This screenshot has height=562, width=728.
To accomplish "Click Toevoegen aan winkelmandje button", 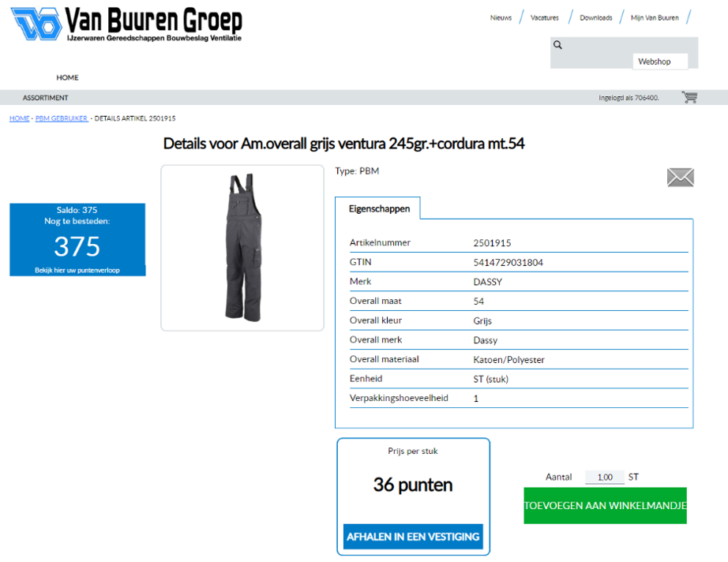I will [605, 505].
